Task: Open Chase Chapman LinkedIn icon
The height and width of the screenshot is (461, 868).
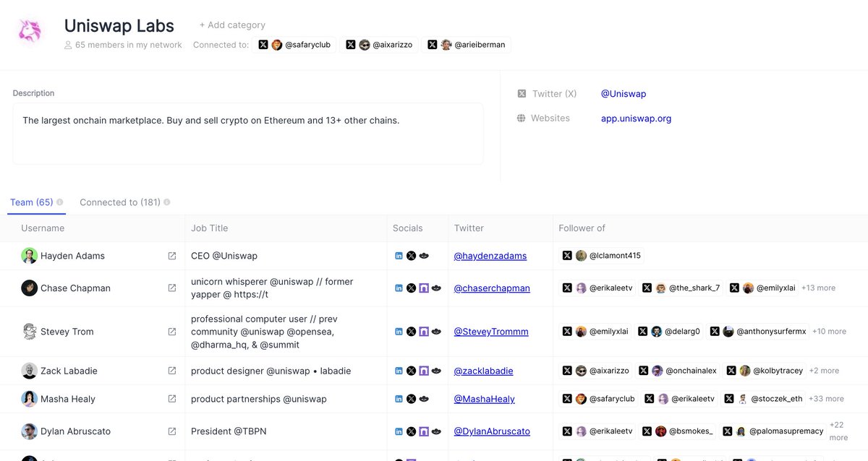Action: 399,288
